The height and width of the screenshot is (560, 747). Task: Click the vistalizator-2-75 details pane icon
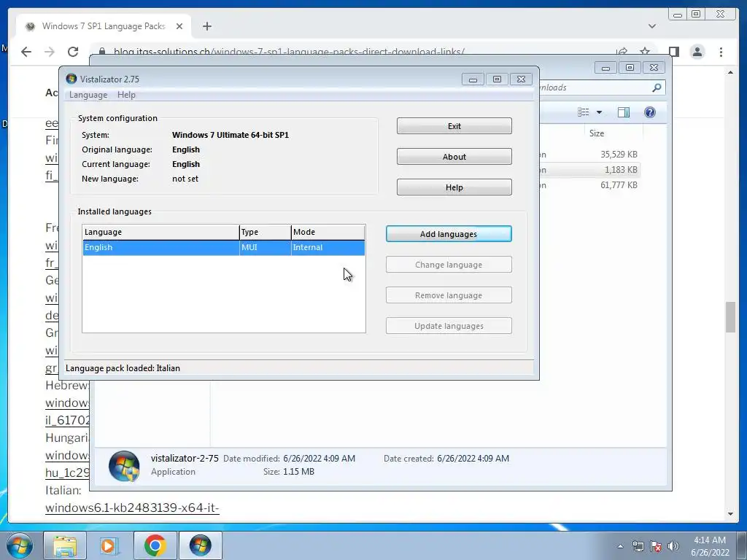pyautogui.click(x=124, y=466)
